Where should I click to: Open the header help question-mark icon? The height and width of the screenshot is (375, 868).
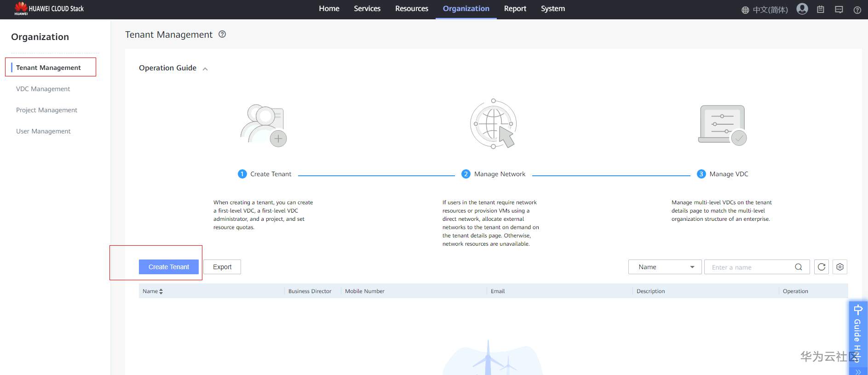click(857, 10)
